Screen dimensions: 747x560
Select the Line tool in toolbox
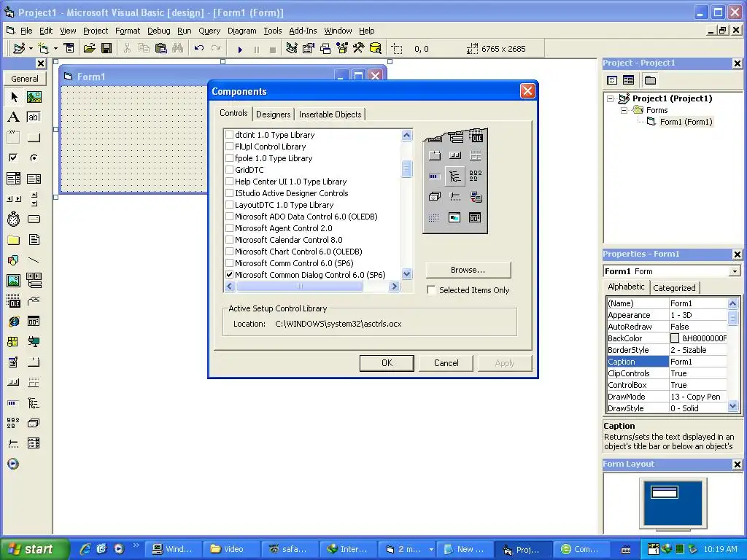click(34, 260)
